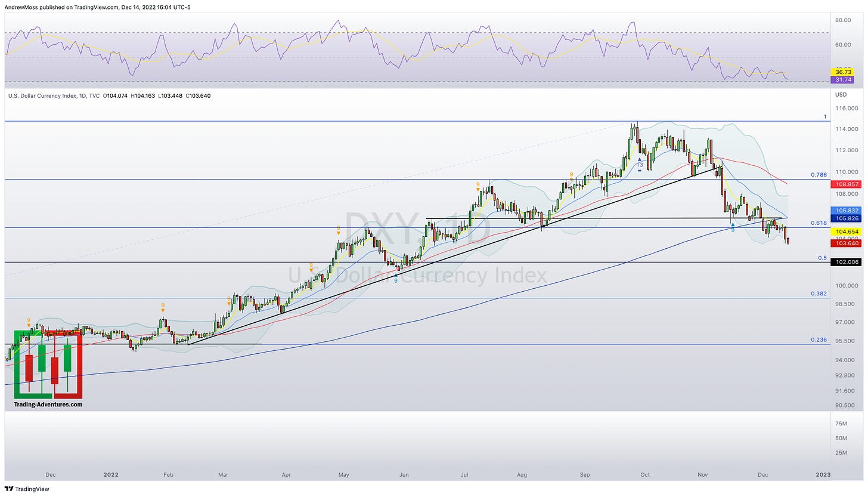This screenshot has width=868, height=497.
Task: Click the Feb label on time axis
Action: coord(168,475)
